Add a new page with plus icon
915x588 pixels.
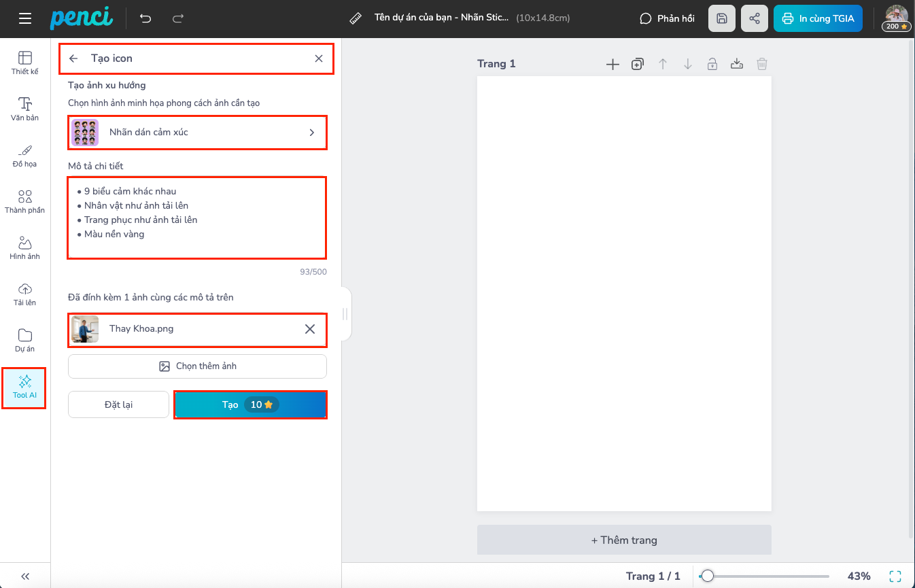pos(612,65)
